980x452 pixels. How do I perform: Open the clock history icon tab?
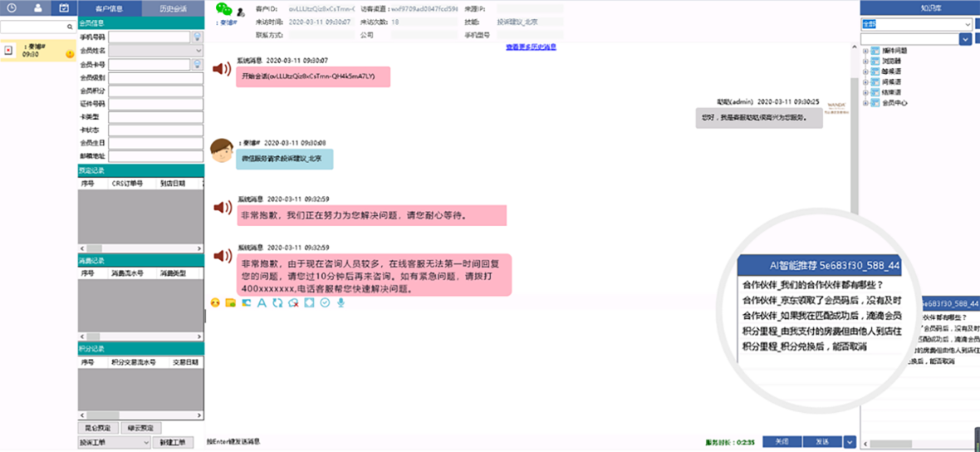(x=12, y=7)
